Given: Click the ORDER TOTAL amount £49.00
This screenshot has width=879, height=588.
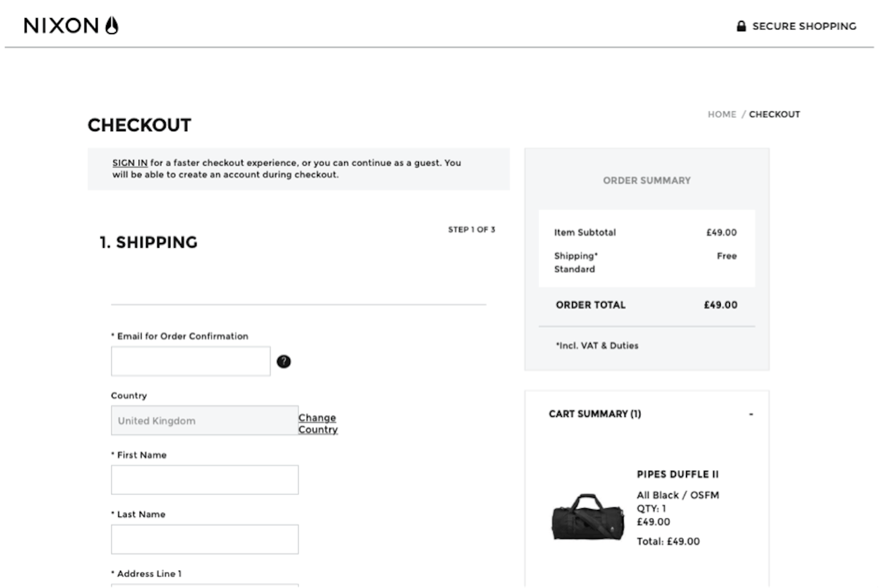Looking at the screenshot, I should coord(721,305).
